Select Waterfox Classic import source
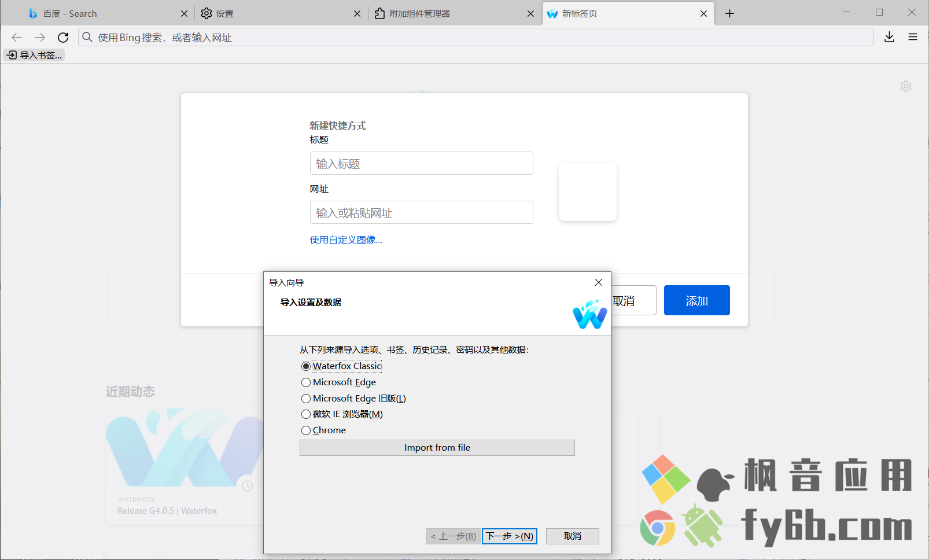Viewport: 929px width, 560px height. click(x=341, y=366)
